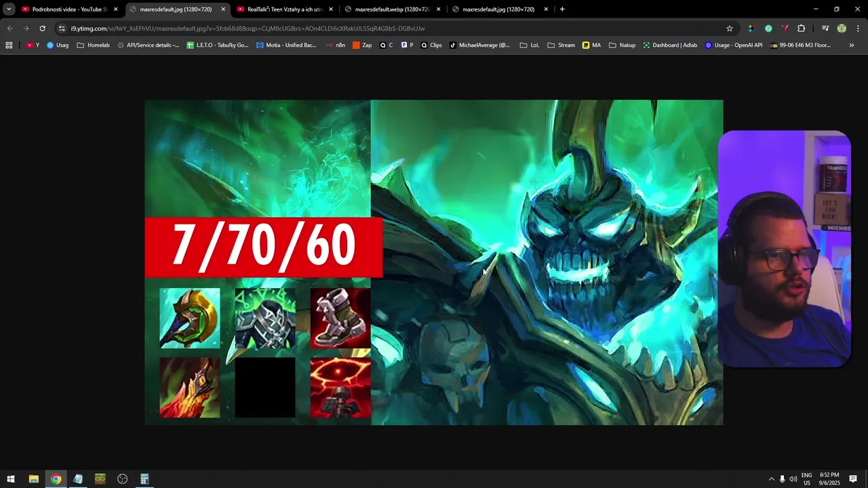Viewport: 868px width, 488px height.
Task: Open Dashboard | Adlab bookmark
Action: pos(670,45)
